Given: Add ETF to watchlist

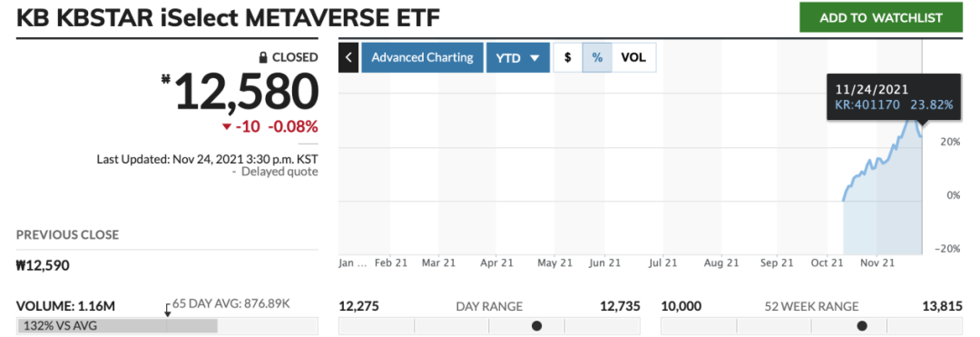Looking at the screenshot, I should [880, 18].
